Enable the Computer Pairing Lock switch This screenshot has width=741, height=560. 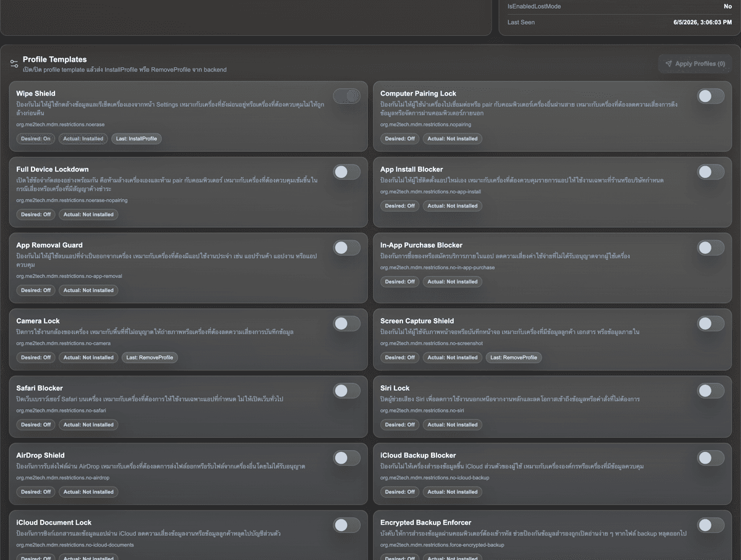(711, 96)
